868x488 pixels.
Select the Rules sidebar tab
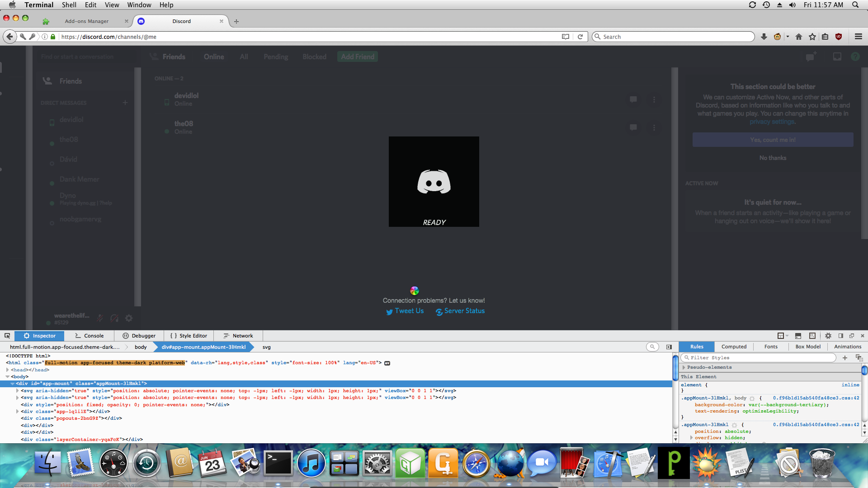697,347
